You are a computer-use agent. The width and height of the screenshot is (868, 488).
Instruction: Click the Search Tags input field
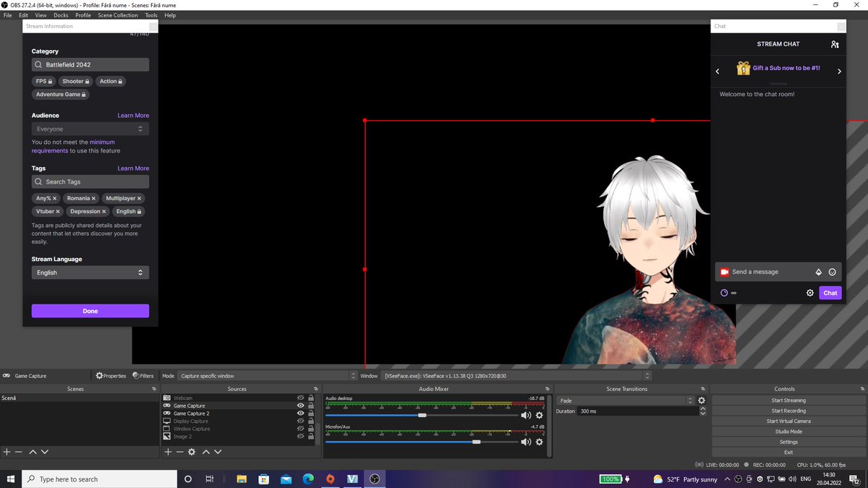90,181
